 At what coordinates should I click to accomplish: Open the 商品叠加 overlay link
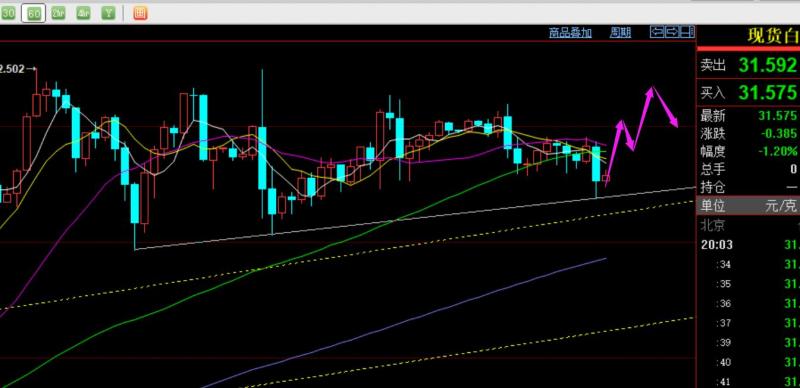point(570,33)
